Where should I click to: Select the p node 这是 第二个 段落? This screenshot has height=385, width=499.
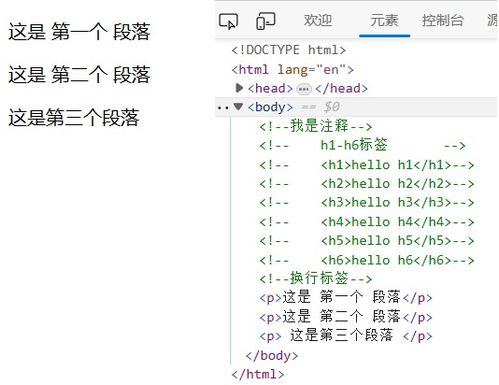(346, 316)
